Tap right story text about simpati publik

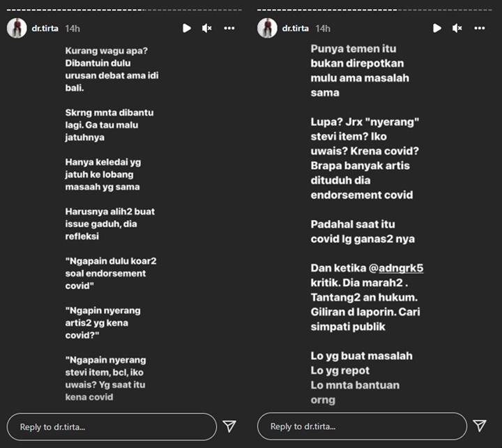pos(349,327)
